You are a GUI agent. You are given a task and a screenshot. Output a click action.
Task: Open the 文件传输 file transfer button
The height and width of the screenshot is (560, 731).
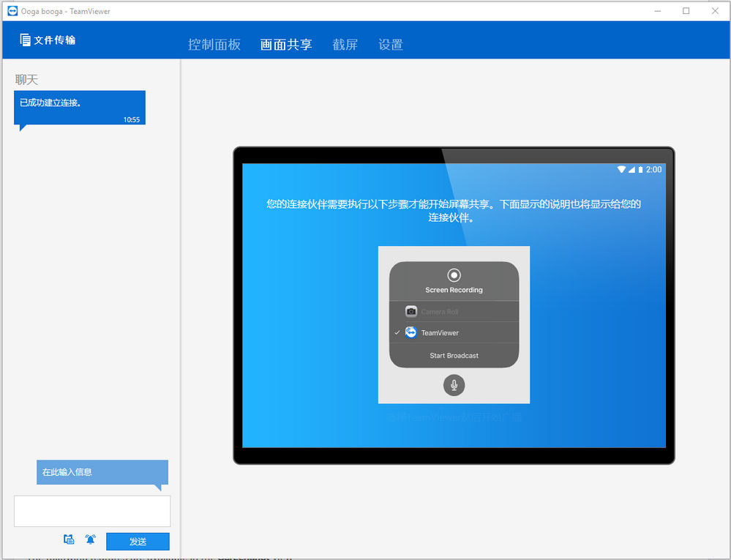[48, 40]
